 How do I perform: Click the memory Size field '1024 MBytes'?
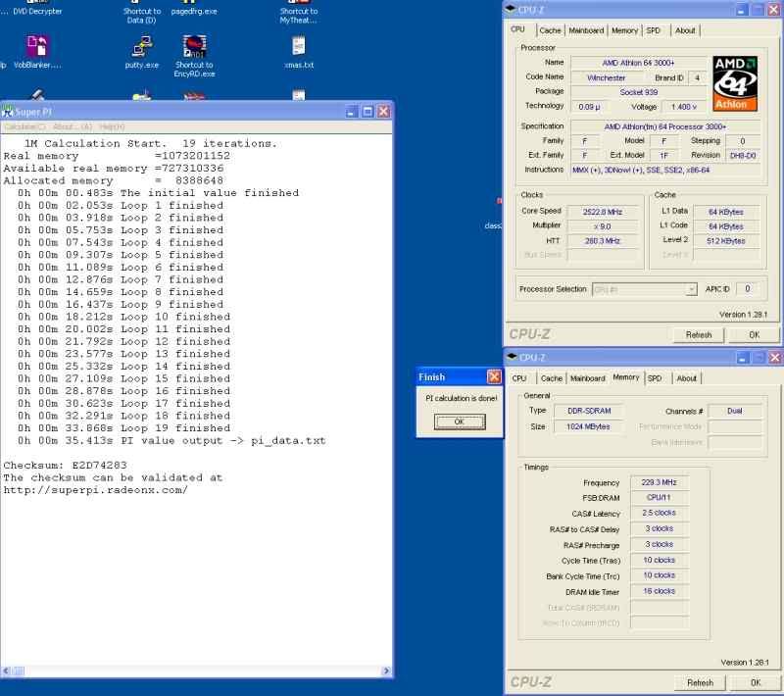pos(588,427)
